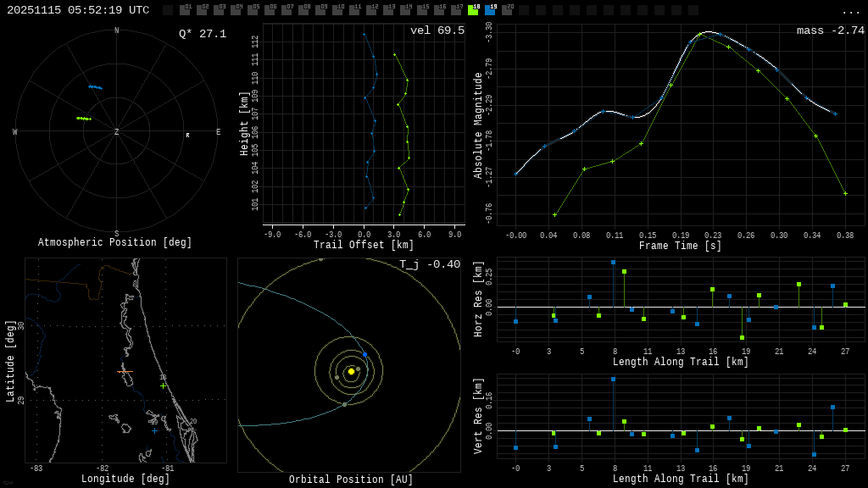Click the S compass label

pos(116,234)
